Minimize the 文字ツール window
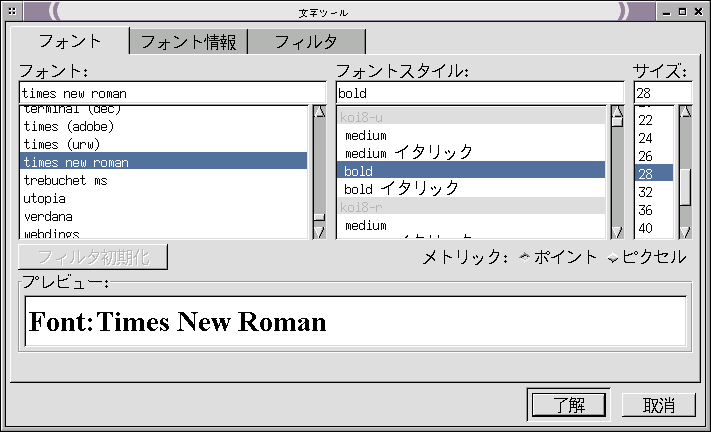The width and height of the screenshot is (711, 432). tap(666, 12)
